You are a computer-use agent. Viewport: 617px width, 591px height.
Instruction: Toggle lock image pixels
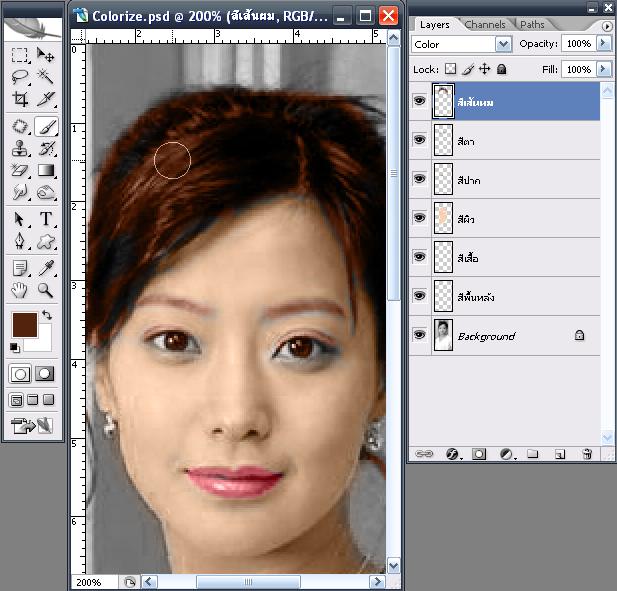coord(468,69)
